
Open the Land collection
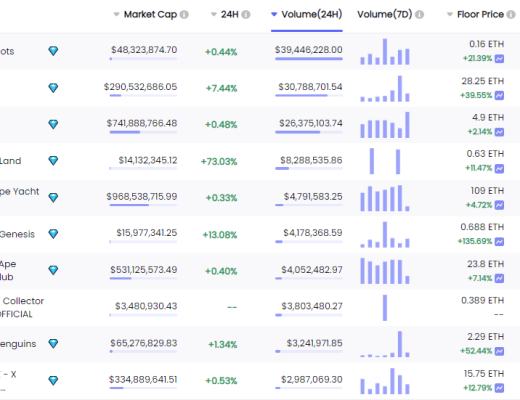10,161
